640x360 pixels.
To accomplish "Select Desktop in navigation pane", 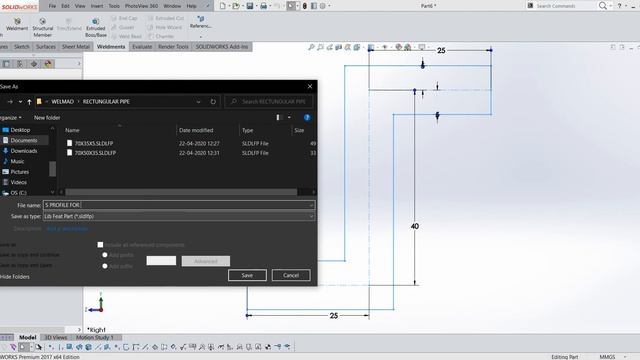I will (20, 130).
